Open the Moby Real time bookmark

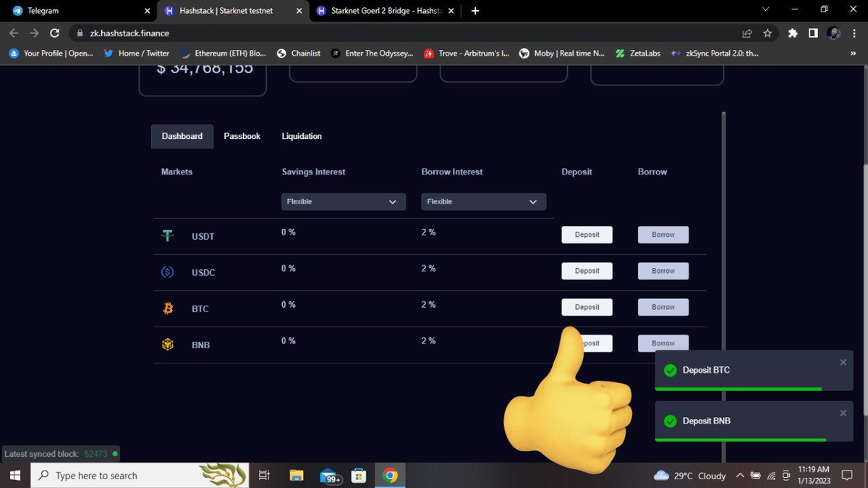pyautogui.click(x=561, y=53)
